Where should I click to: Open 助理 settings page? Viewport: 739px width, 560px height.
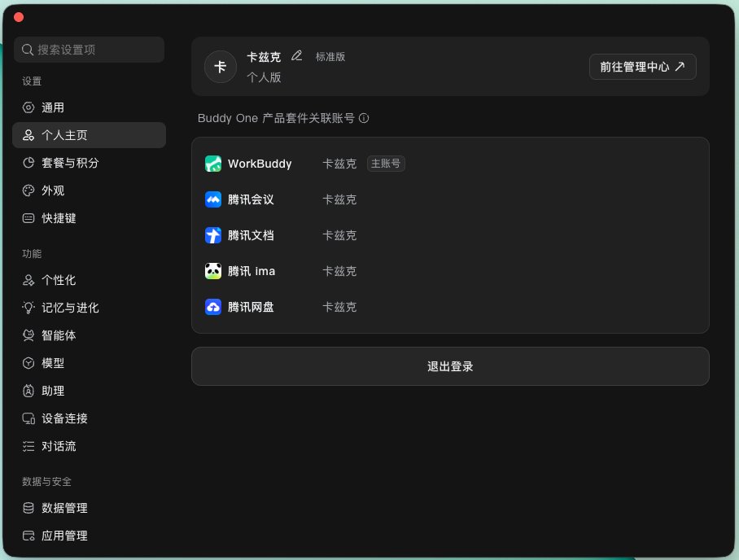[89, 391]
